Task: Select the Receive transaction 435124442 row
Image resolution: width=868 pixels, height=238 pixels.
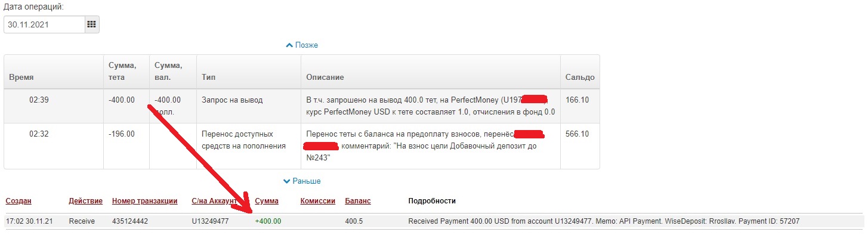Action: point(434,221)
